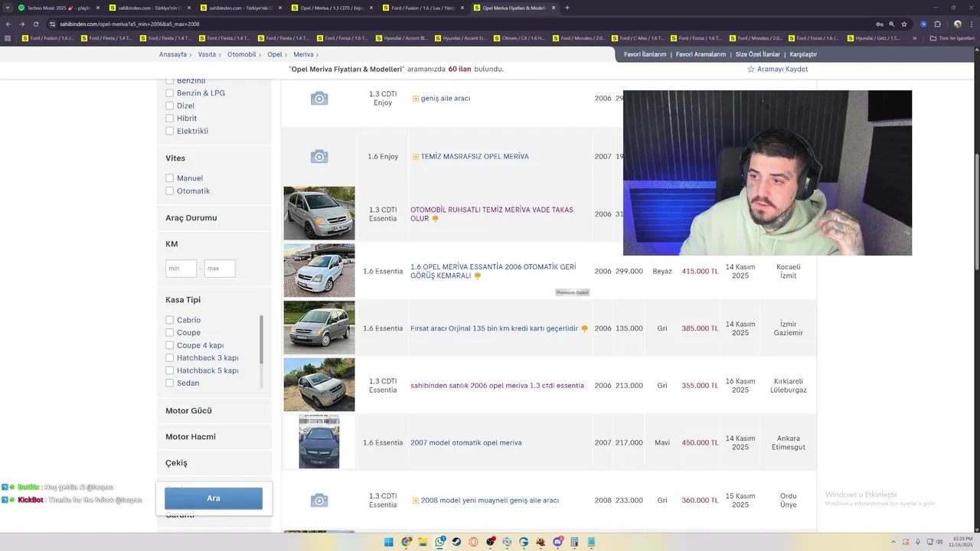Viewport: 980px width, 551px height.
Task: Open the browser zoom magnifier icon
Action: pyautogui.click(x=892, y=24)
